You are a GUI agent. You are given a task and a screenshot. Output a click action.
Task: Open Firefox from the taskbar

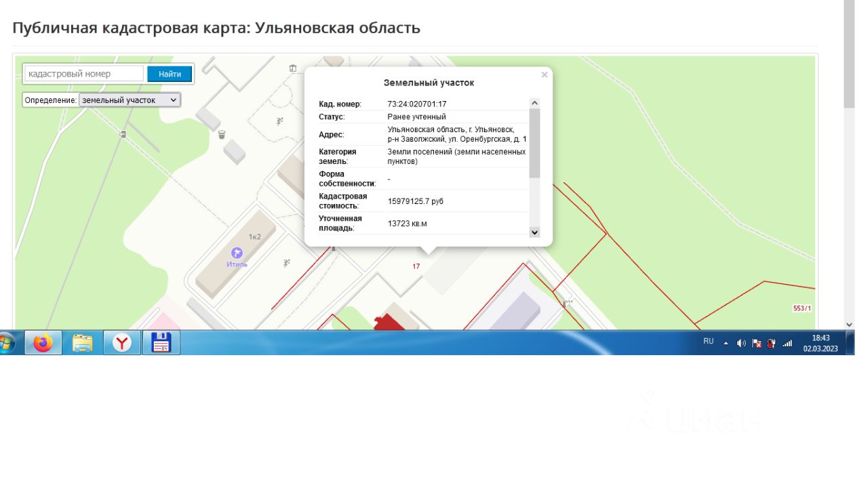pyautogui.click(x=43, y=343)
